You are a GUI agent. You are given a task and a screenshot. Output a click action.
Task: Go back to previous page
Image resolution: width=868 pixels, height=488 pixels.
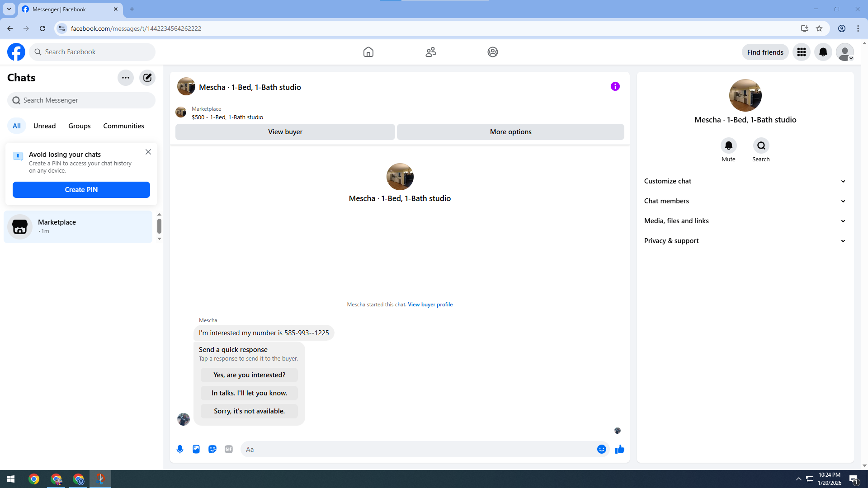(10, 28)
